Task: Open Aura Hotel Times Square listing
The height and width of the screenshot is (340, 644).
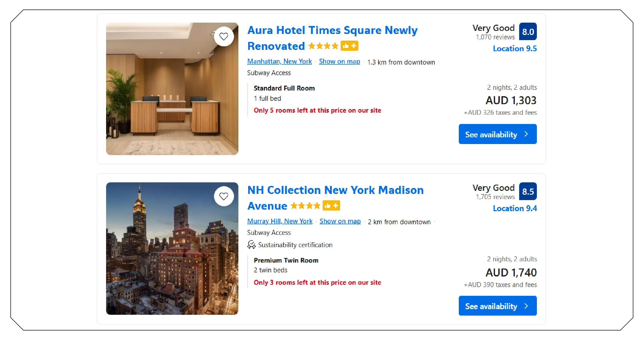Action: [332, 30]
